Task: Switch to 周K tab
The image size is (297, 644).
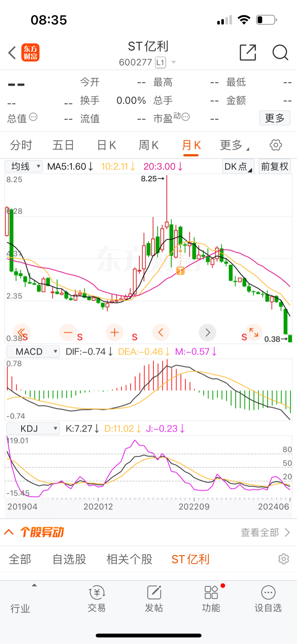Action: pos(148,145)
